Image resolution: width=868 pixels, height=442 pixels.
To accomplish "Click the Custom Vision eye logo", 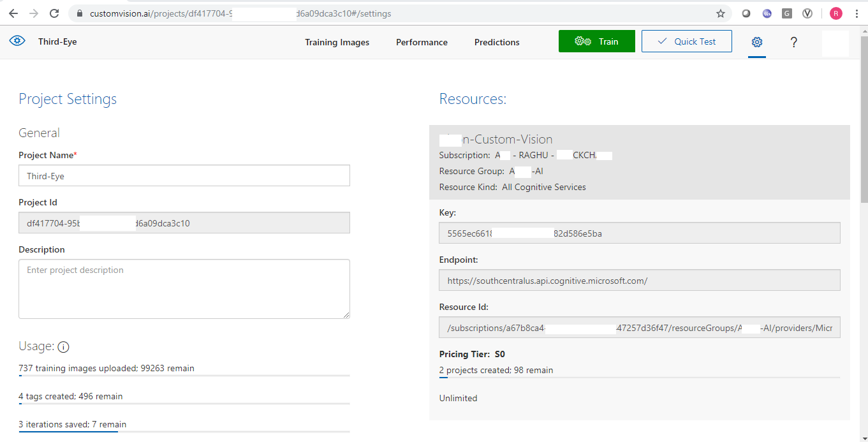I will [x=17, y=41].
